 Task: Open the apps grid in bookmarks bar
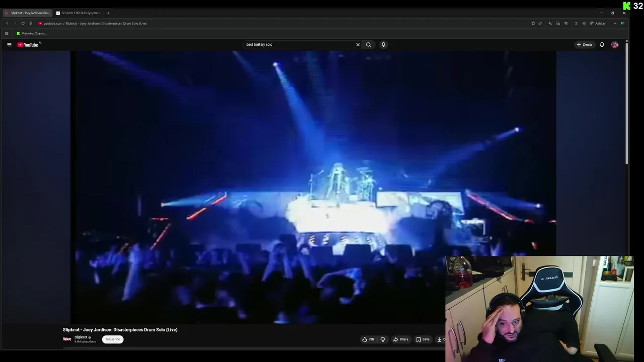point(7,33)
